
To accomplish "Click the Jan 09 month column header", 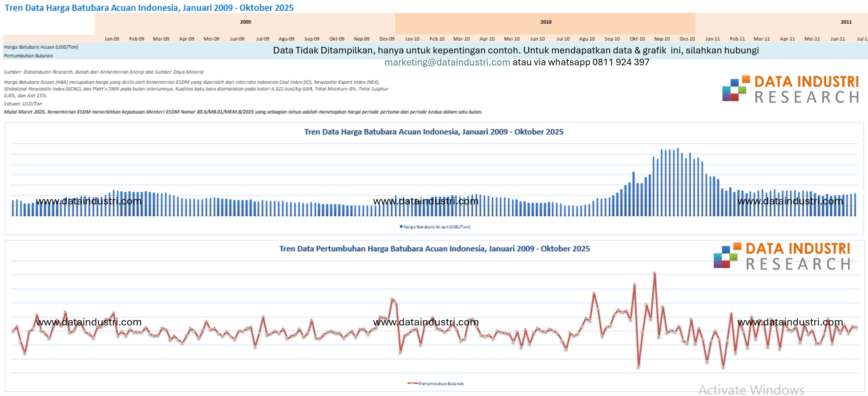I will (x=112, y=39).
